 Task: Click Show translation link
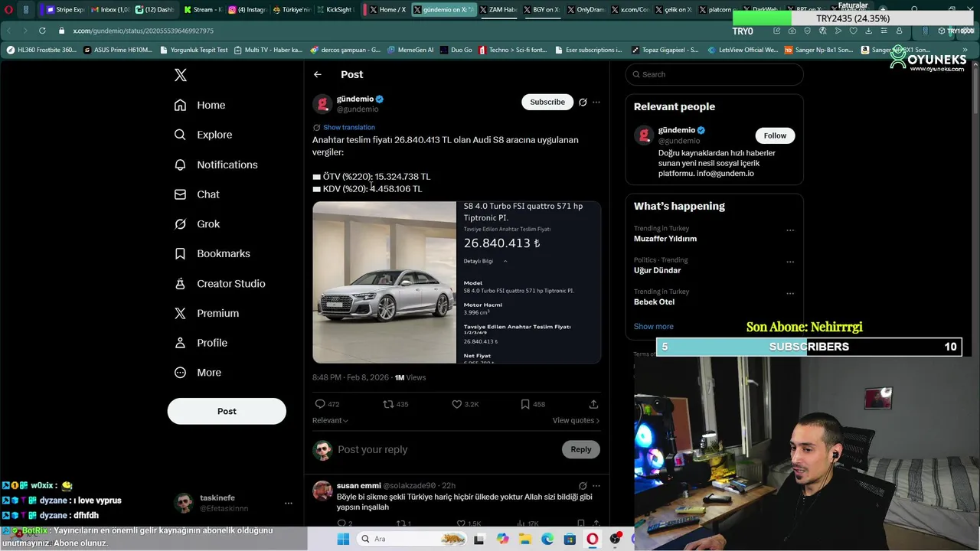tap(348, 127)
